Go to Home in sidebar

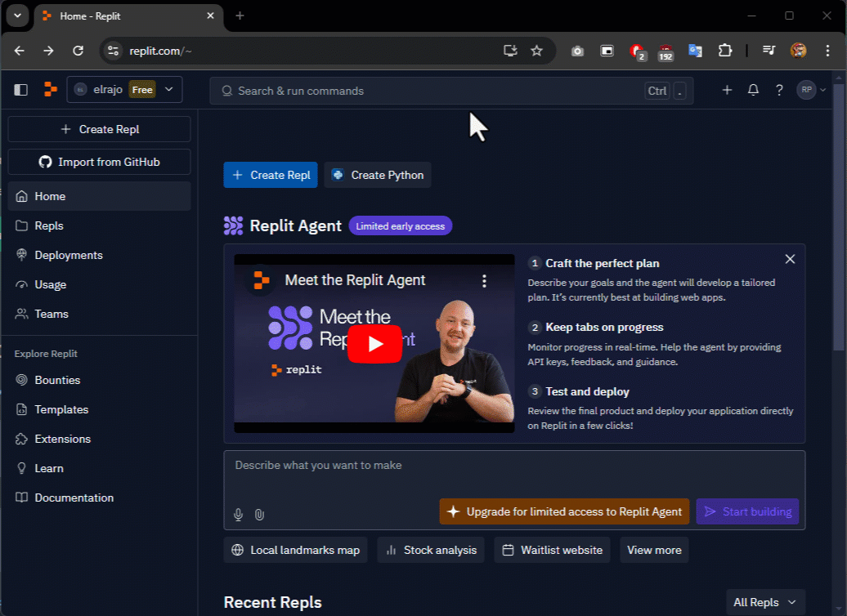100,196
